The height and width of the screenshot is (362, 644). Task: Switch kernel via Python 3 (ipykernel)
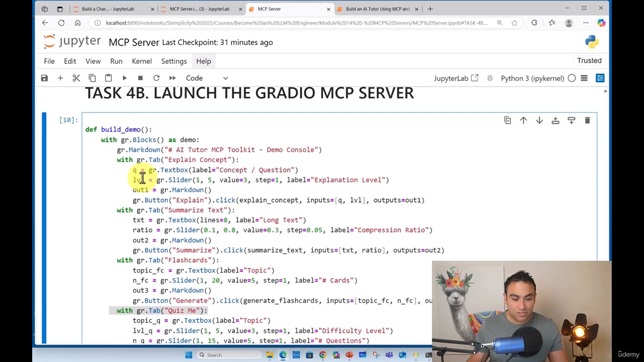point(532,78)
